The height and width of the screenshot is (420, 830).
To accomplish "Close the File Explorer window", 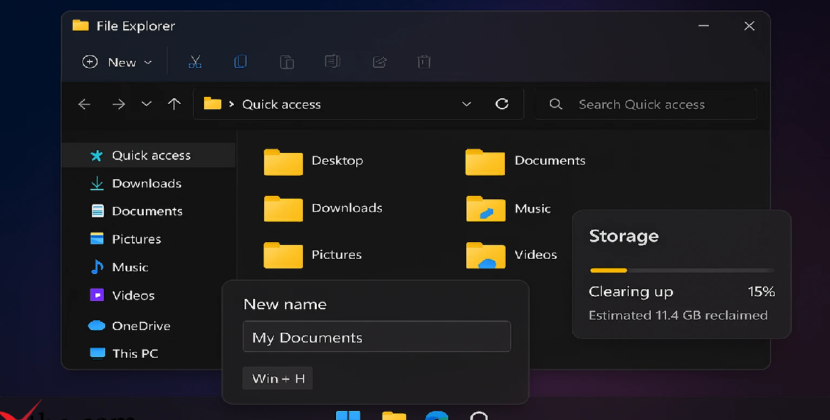I will pyautogui.click(x=749, y=25).
